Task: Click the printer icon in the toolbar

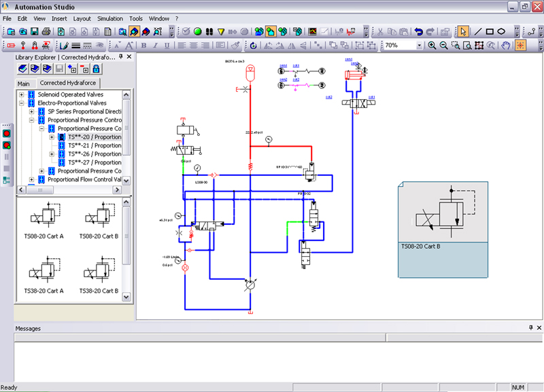Action: coord(46,30)
